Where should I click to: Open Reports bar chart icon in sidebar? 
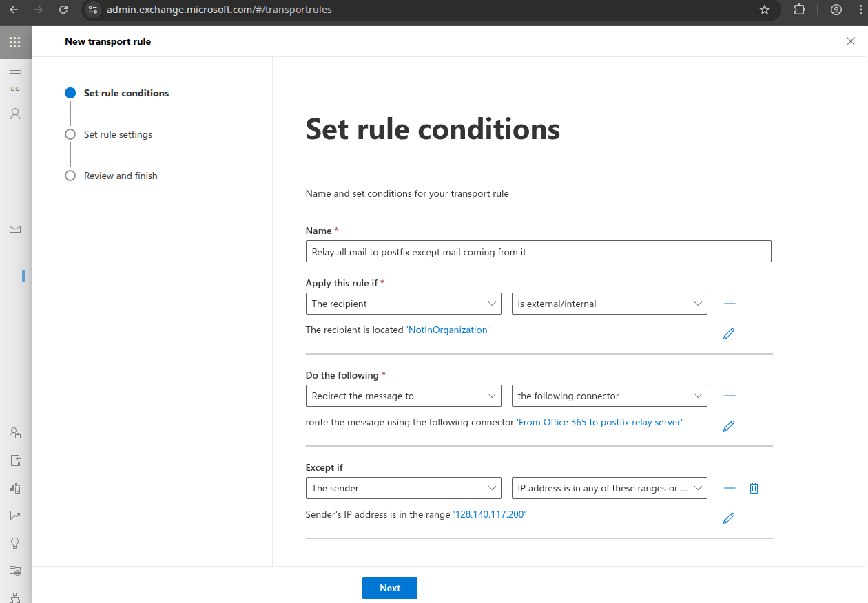(x=15, y=488)
